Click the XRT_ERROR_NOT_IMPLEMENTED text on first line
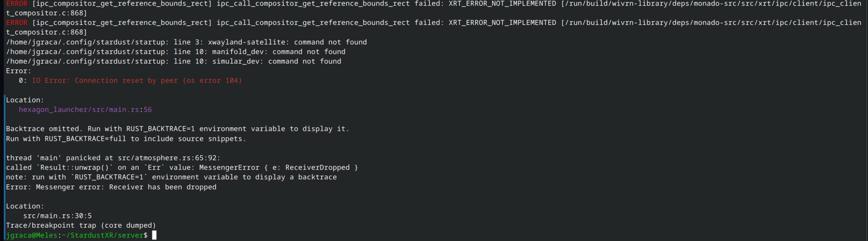 point(502,3)
